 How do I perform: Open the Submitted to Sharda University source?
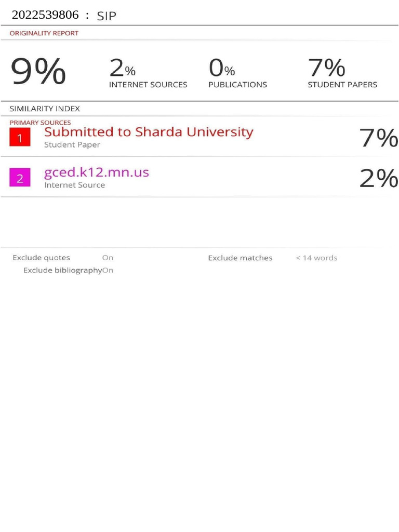(149, 132)
